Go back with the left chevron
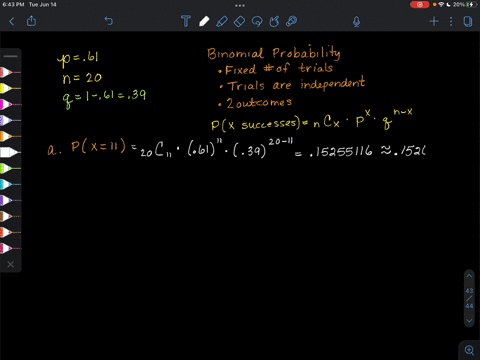 12,22
